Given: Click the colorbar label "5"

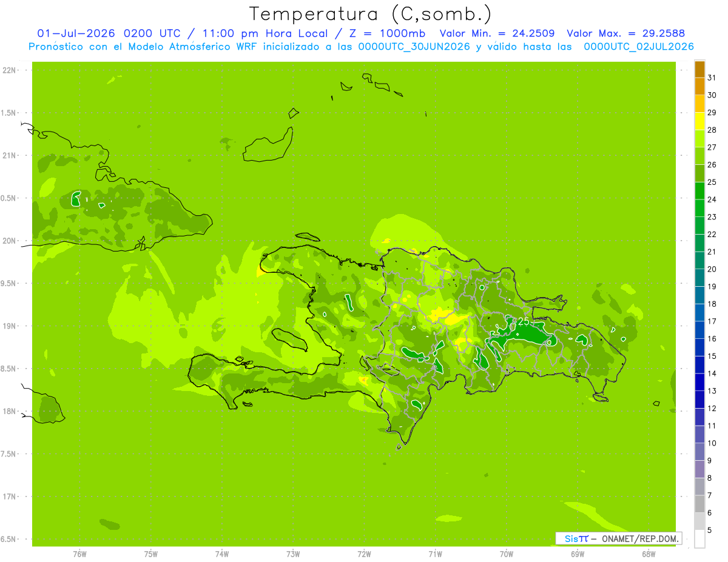Looking at the screenshot, I should pos(710,530).
